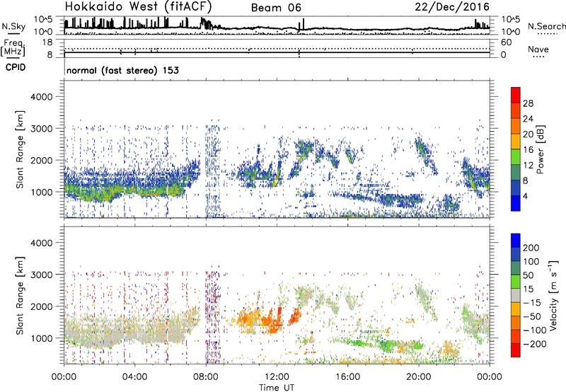
Task: Click the 'Velocity [m s-1]' color bar title
Action: pyautogui.click(x=553, y=295)
